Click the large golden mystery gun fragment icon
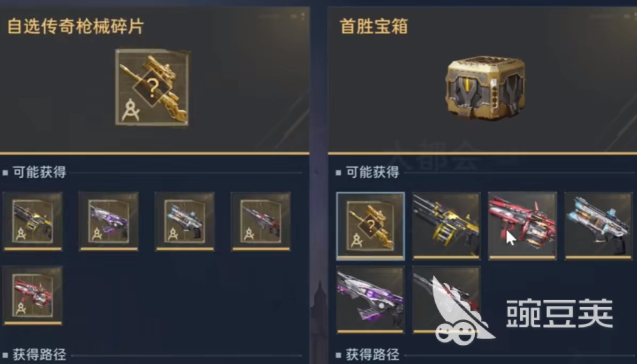 point(152,87)
